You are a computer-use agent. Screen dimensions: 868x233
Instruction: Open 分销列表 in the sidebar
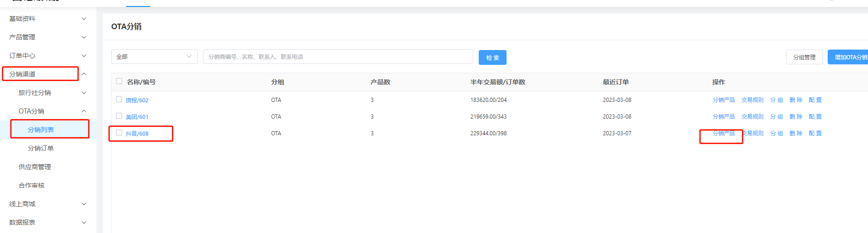coord(41,130)
